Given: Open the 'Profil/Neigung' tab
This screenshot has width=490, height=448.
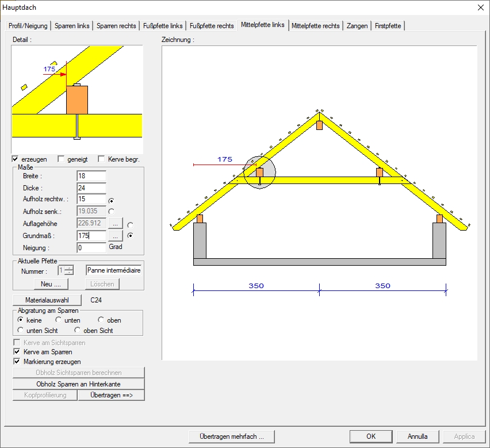Looking at the screenshot, I should click(x=28, y=26).
